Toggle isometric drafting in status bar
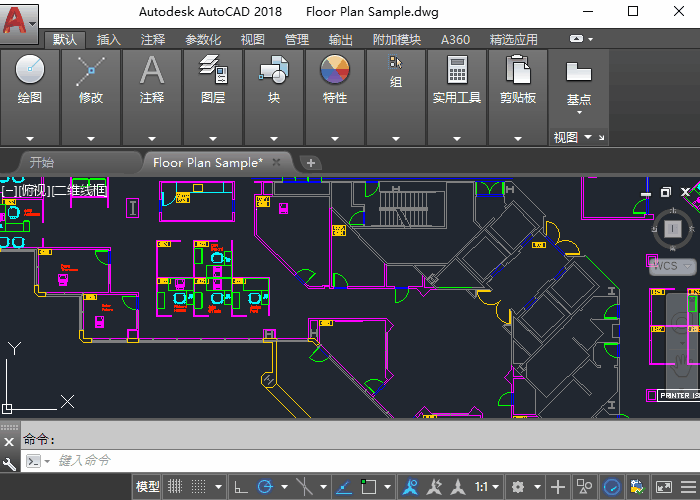The image size is (700, 500). pyautogui.click(x=304, y=487)
